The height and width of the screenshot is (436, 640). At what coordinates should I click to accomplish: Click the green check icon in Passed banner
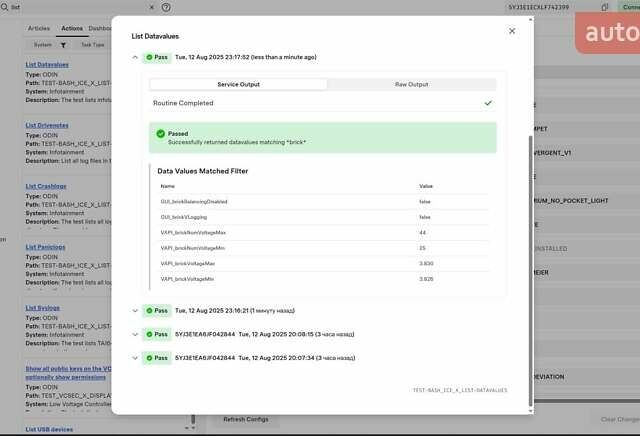coord(160,133)
